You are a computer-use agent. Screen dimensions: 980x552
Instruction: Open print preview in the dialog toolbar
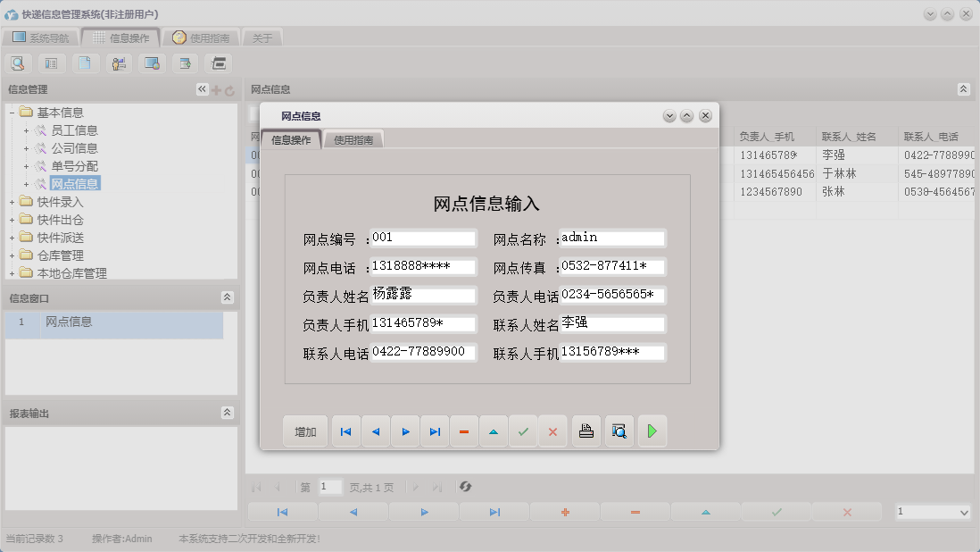click(x=619, y=431)
